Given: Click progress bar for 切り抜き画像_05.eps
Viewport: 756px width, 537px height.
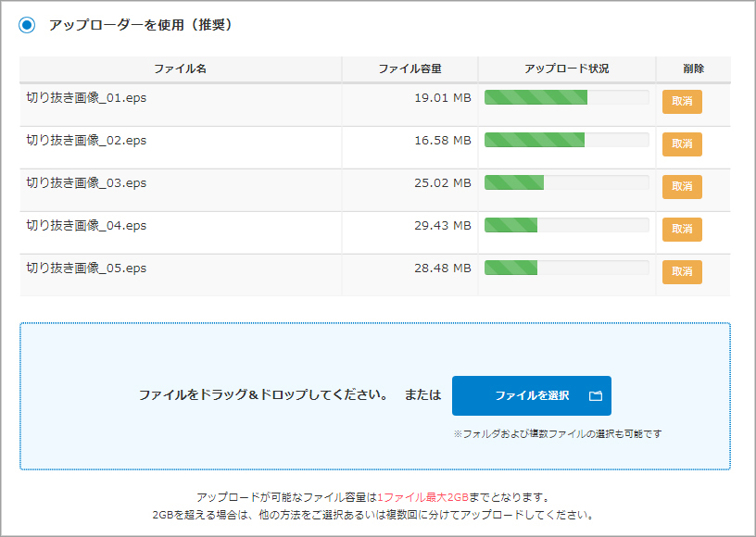Looking at the screenshot, I should (566, 268).
